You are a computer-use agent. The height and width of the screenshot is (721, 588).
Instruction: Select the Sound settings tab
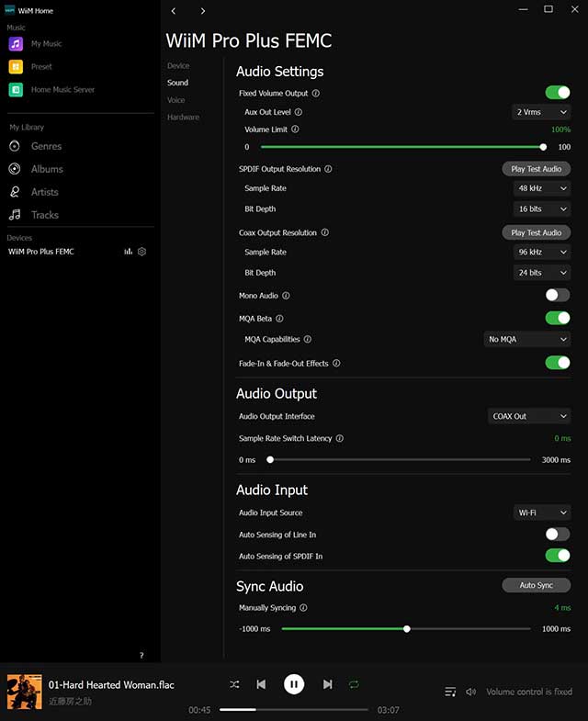click(177, 83)
